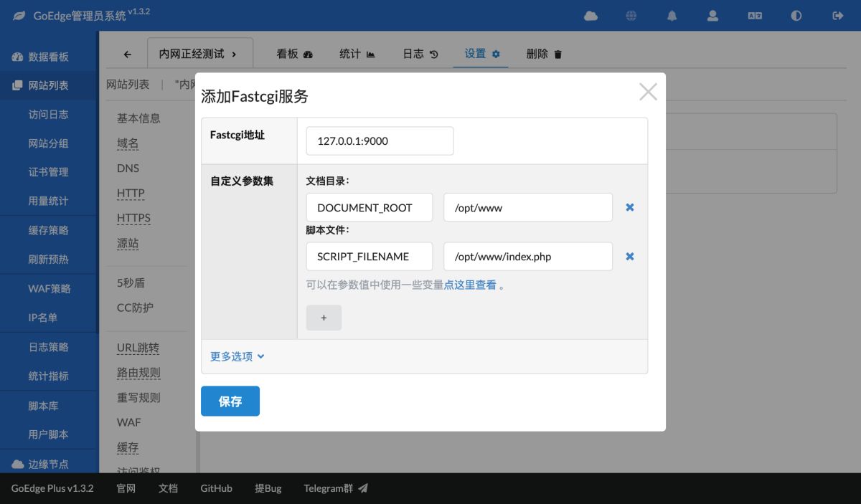This screenshot has width=861, height=504.
Task: Click the DOCUMENT_ROOT name field
Action: coord(370,207)
